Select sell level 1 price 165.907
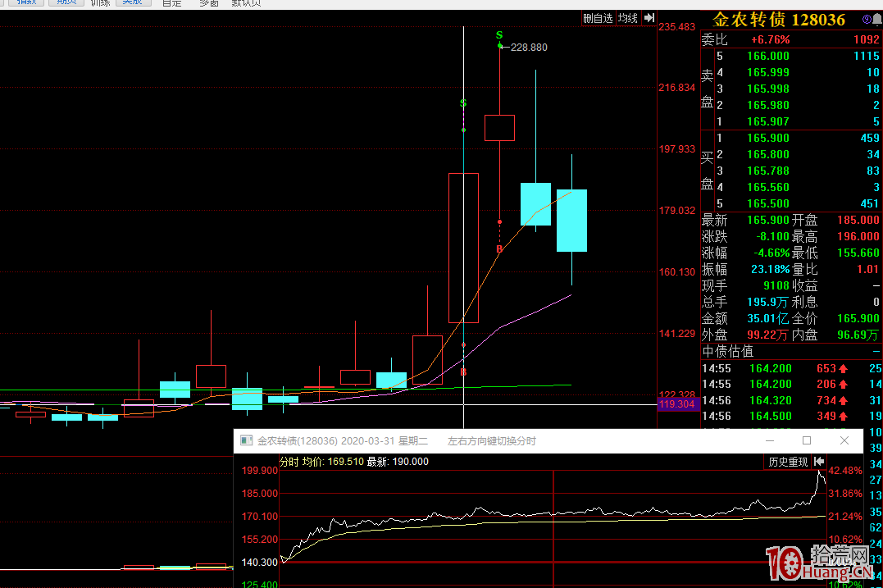Image resolution: width=883 pixels, height=588 pixels. 768,121
